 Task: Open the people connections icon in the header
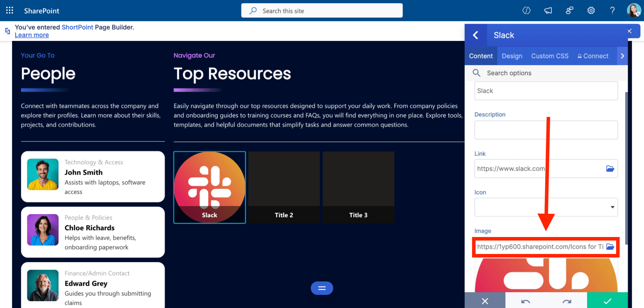point(570,11)
